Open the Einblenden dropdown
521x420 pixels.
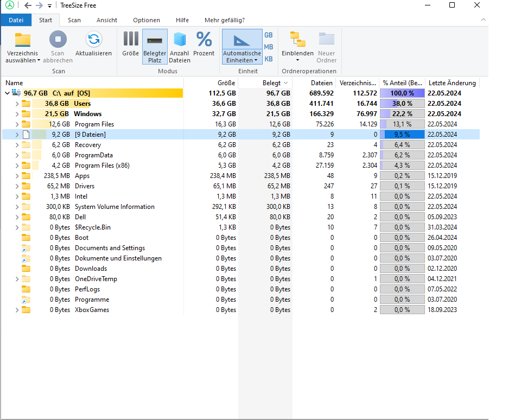(298, 47)
